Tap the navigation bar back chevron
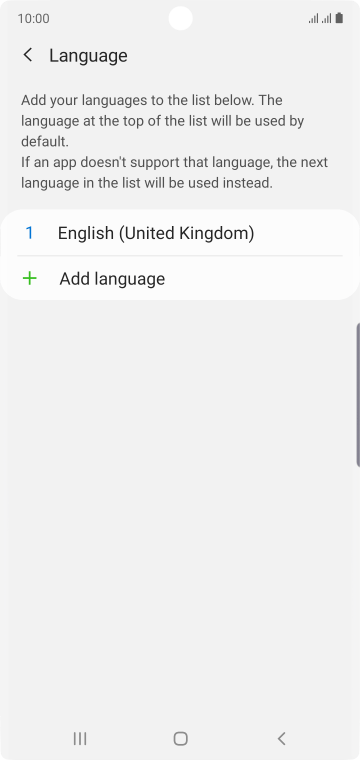The width and height of the screenshot is (360, 760). (281, 738)
